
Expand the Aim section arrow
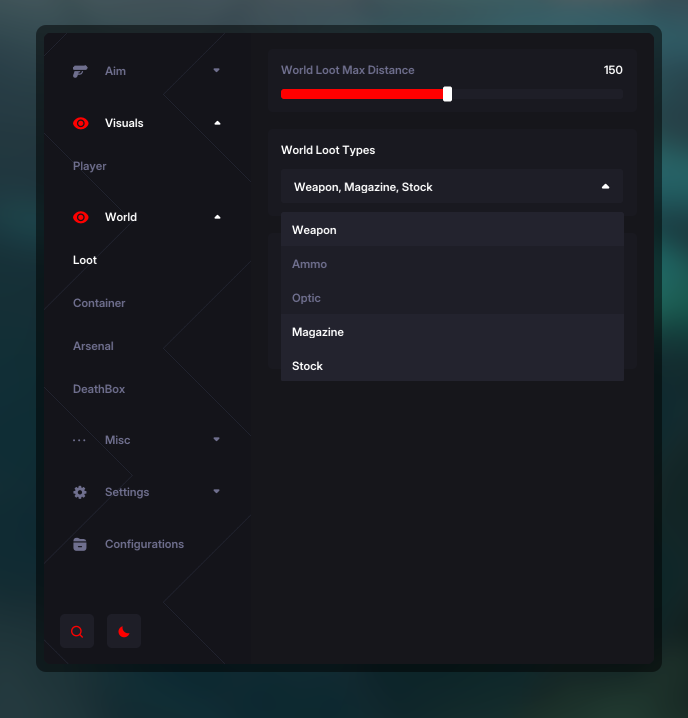click(x=217, y=71)
